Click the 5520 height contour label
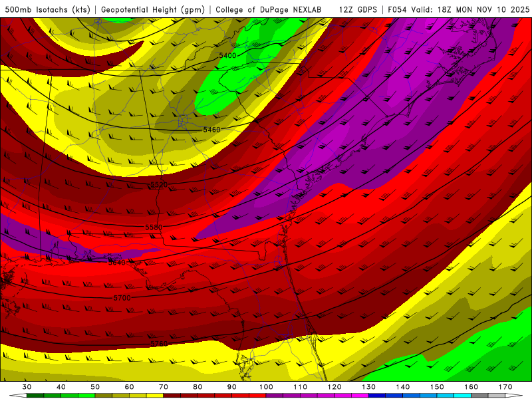This screenshot has height=399, width=532. 159,185
